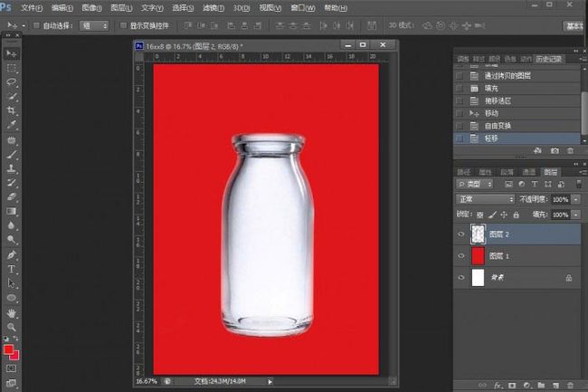Delete current state in History panel
This screenshot has width=588, height=392.
571,151
